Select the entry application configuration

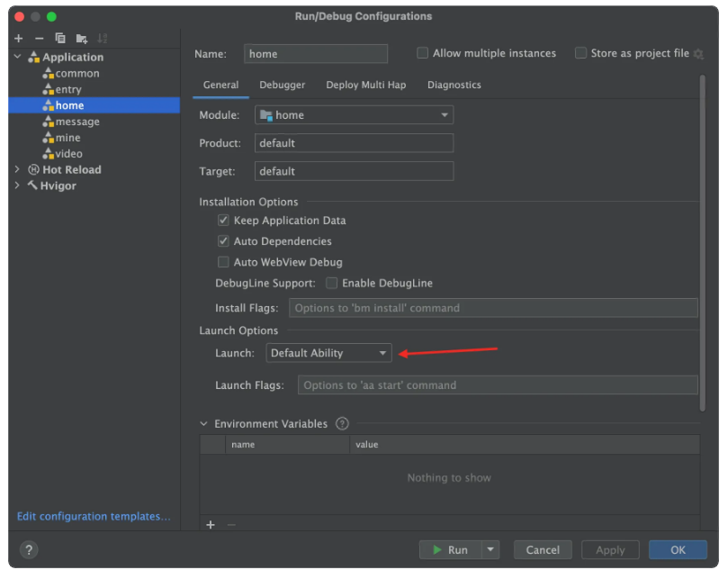(68, 89)
